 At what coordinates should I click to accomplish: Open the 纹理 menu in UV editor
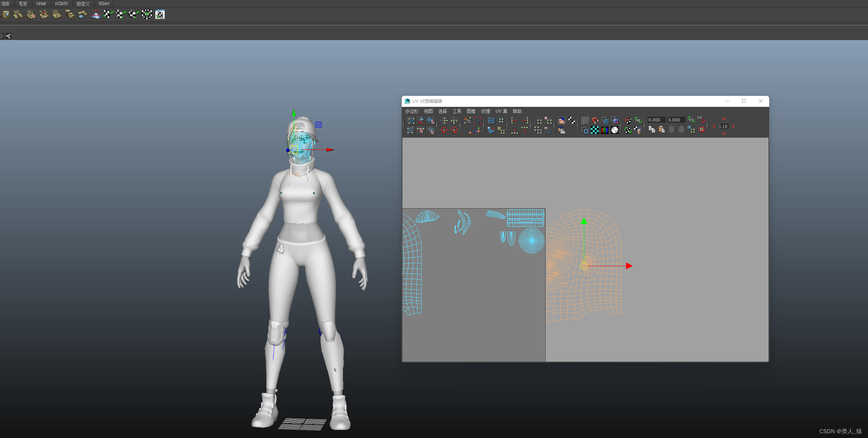485,111
